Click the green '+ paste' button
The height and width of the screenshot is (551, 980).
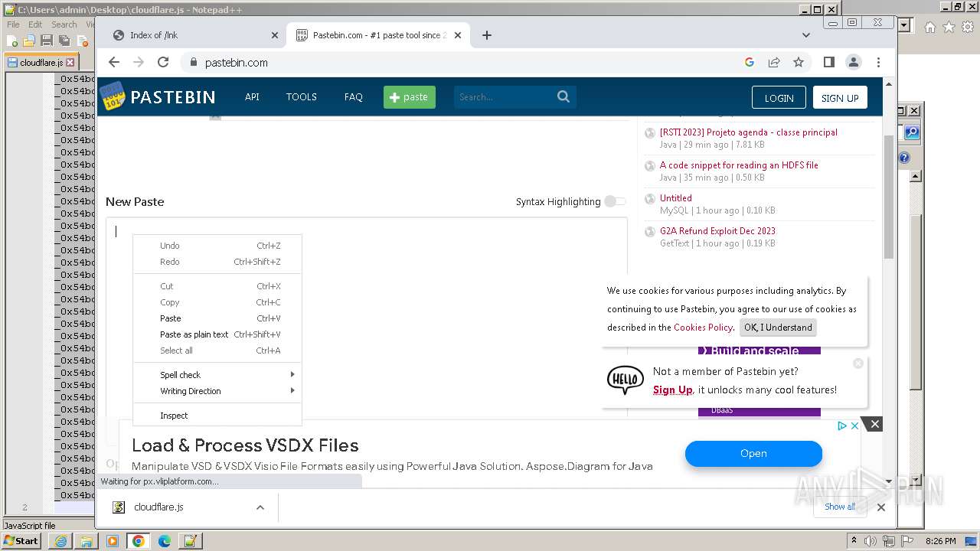coord(410,97)
